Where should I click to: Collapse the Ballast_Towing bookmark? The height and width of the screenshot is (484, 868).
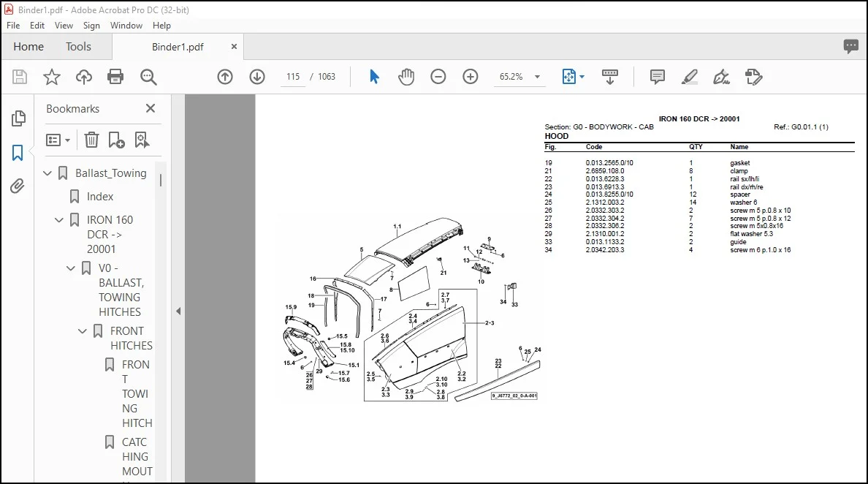click(x=47, y=173)
